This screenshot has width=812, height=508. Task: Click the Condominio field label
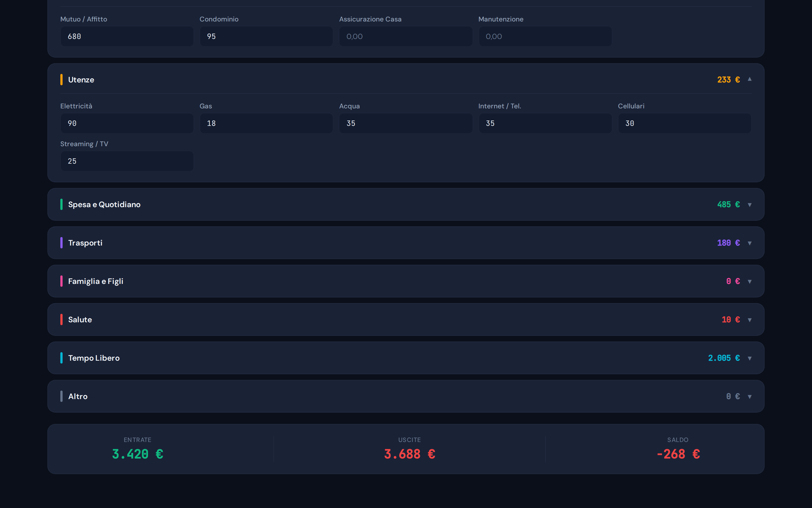tap(219, 19)
